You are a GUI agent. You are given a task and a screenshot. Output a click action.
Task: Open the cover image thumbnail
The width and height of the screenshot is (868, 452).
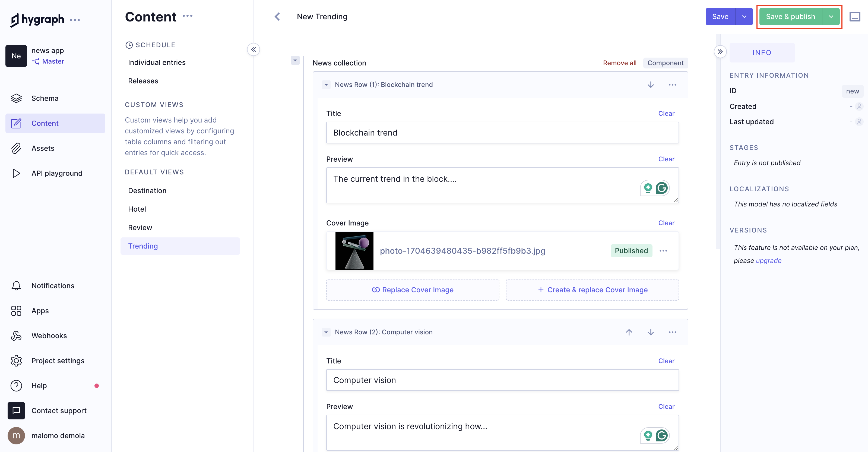[354, 251]
